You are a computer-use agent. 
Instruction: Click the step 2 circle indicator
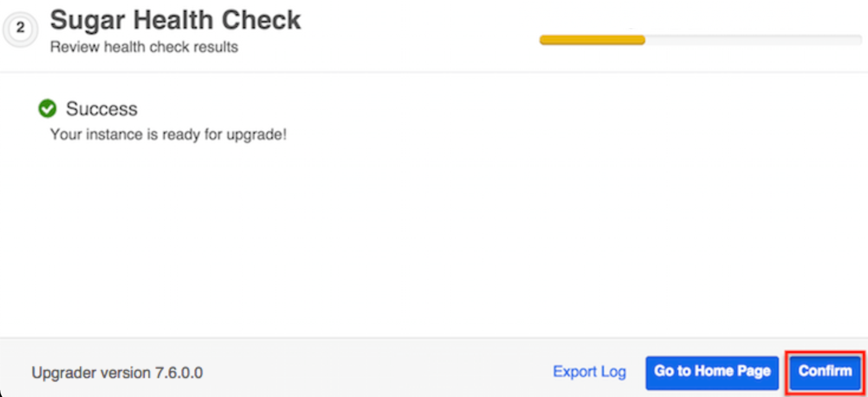[x=21, y=28]
